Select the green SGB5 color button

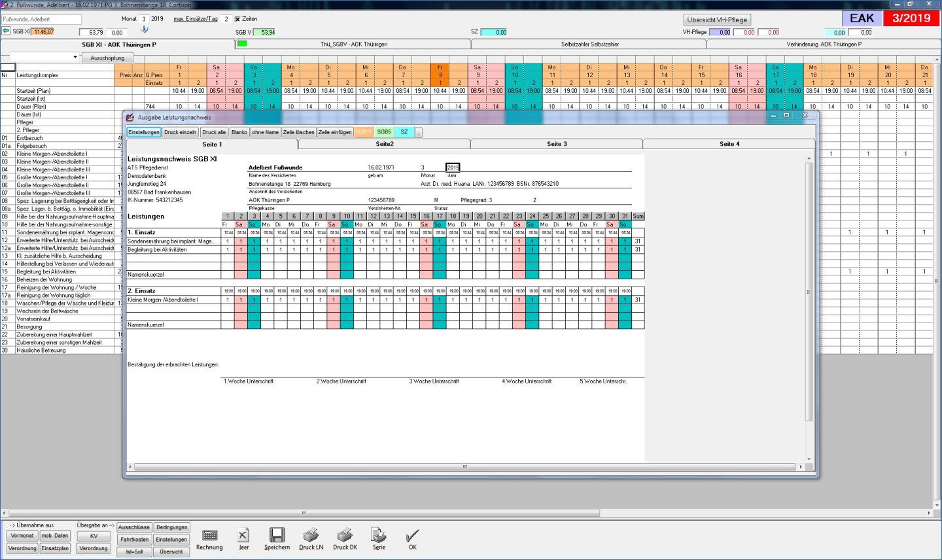[x=384, y=132]
